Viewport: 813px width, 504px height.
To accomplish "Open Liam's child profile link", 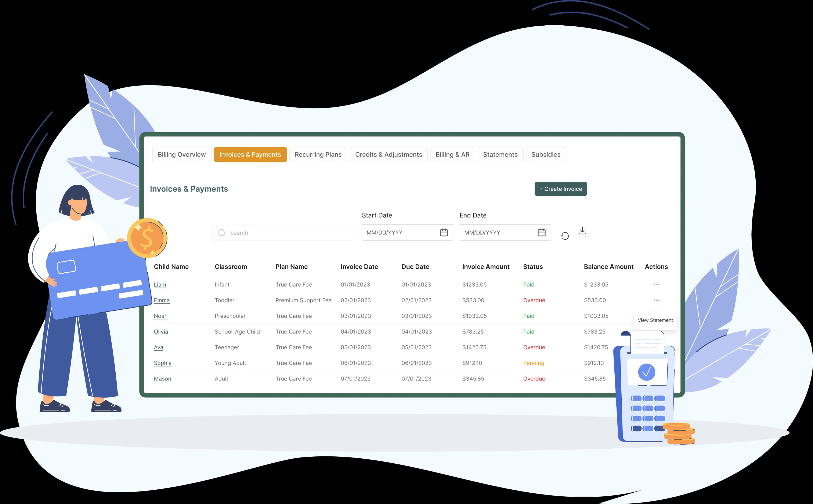I will click(x=160, y=284).
